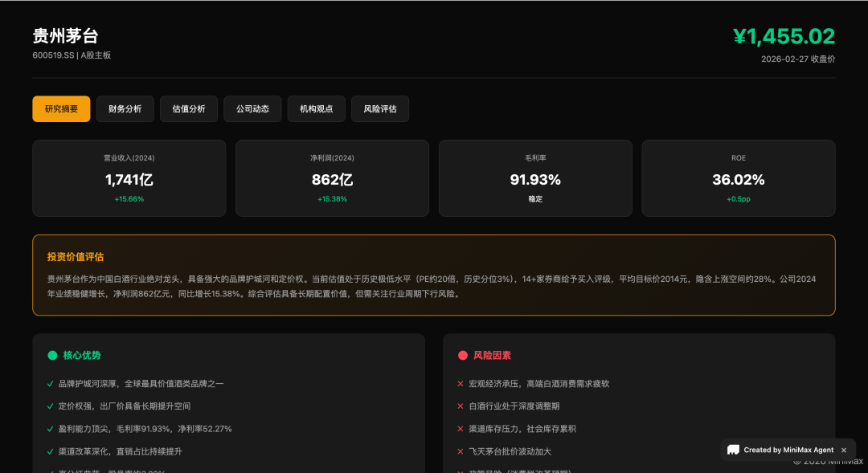868x473 pixels.
Task: Click the 风险因素 heading
Action: coord(492,355)
